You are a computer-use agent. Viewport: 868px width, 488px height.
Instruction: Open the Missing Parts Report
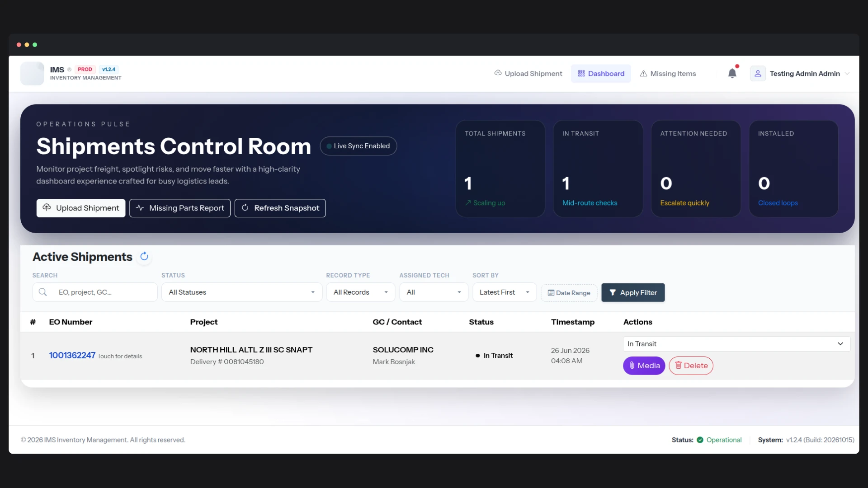point(180,208)
